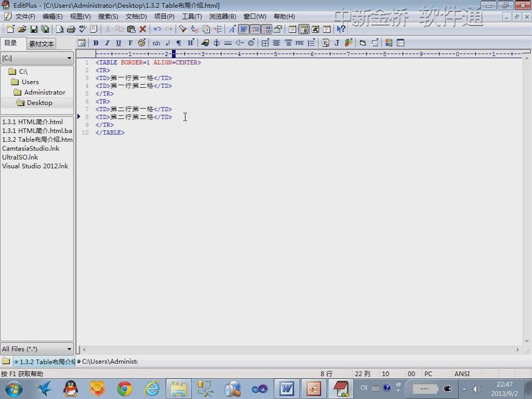
Task: Open file 1.3.1 HTML简介.html
Action: 32,122
